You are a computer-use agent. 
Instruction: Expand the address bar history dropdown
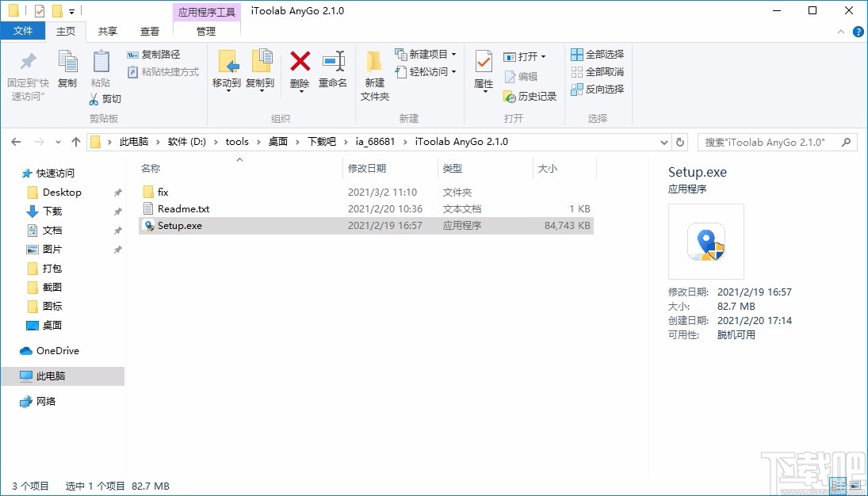[664, 141]
